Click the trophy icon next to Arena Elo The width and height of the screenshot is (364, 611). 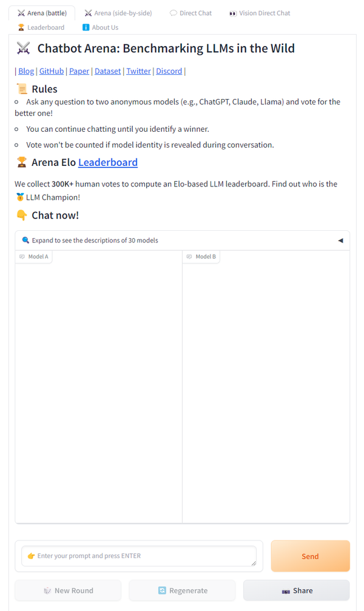click(22, 162)
